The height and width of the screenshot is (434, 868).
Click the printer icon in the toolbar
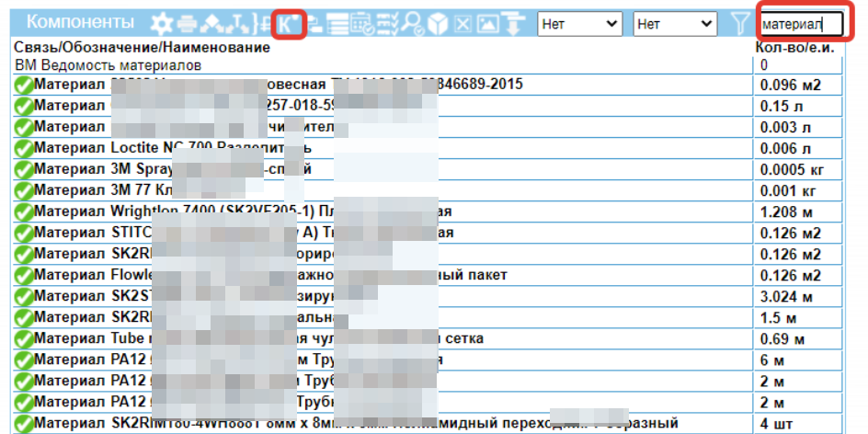[x=187, y=23]
